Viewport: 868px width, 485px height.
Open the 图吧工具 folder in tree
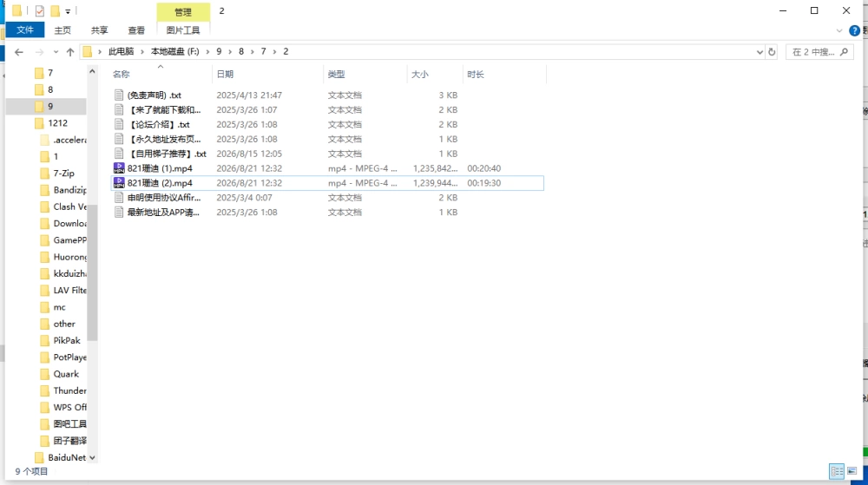coord(69,424)
